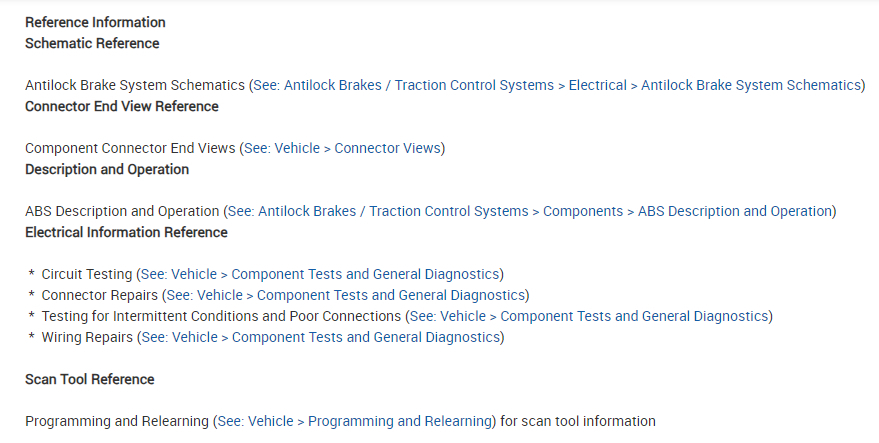The height and width of the screenshot is (443, 879).
Task: Click the plain text label Circuit Testing
Action: coord(86,274)
